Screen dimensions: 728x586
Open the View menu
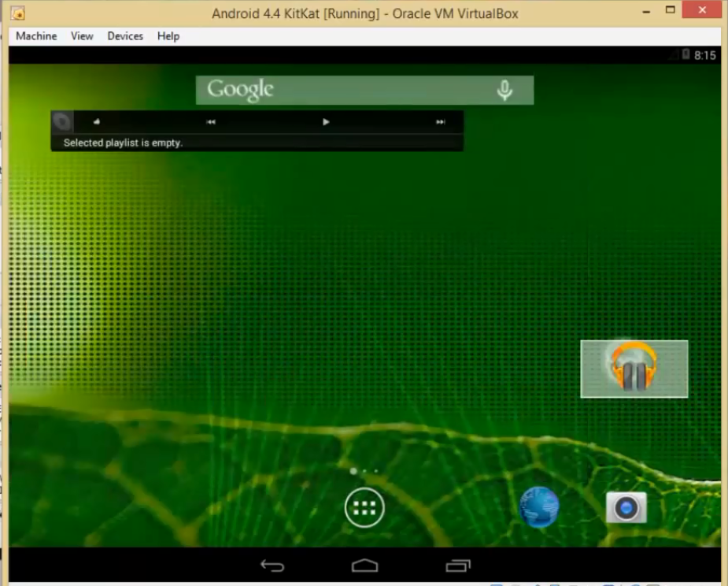(82, 36)
